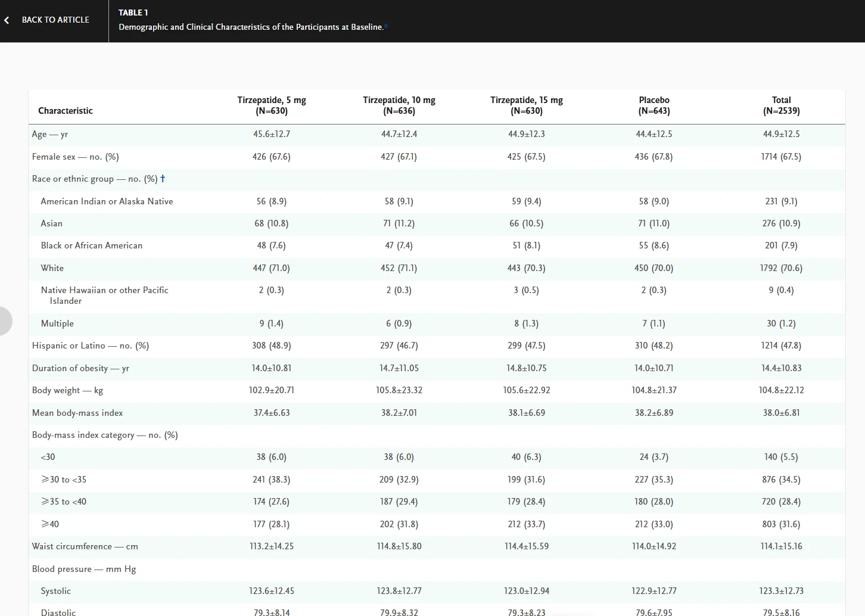Screen dimensions: 865x616
Task: Click the cell reading 187 (29.4)
Action: (399, 502)
